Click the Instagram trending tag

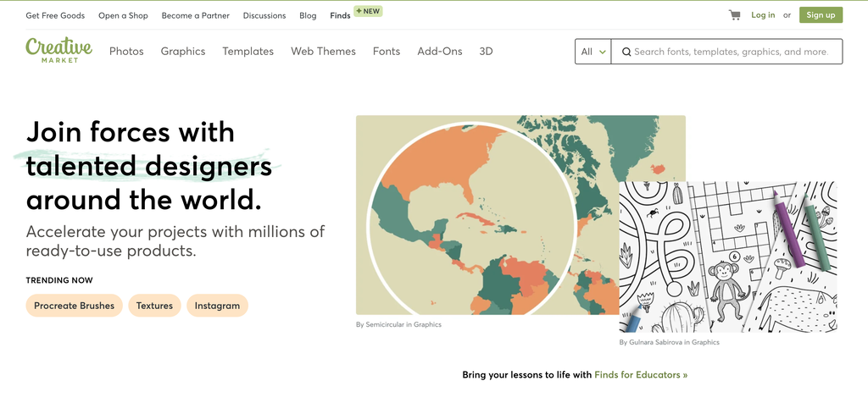217,306
